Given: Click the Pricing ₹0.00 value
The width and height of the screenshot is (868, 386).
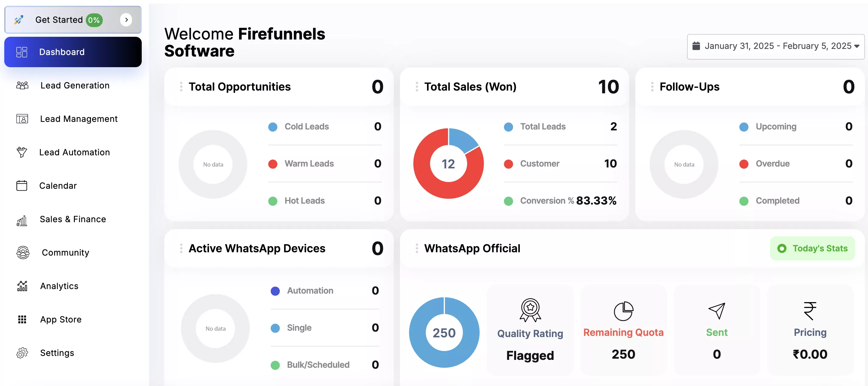Looking at the screenshot, I should [x=810, y=354].
